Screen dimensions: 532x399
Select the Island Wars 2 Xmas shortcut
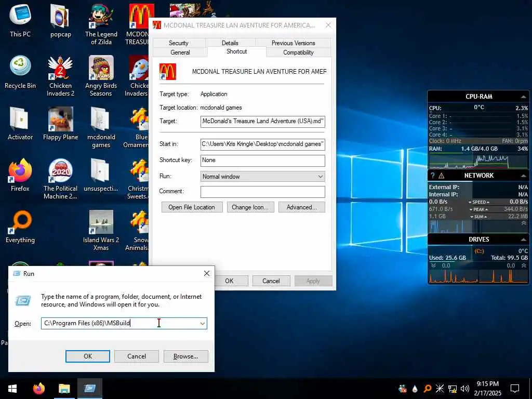point(101,230)
